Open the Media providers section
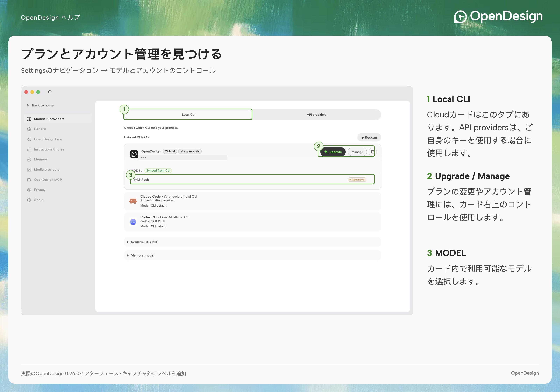The image size is (560, 392). (x=58, y=170)
